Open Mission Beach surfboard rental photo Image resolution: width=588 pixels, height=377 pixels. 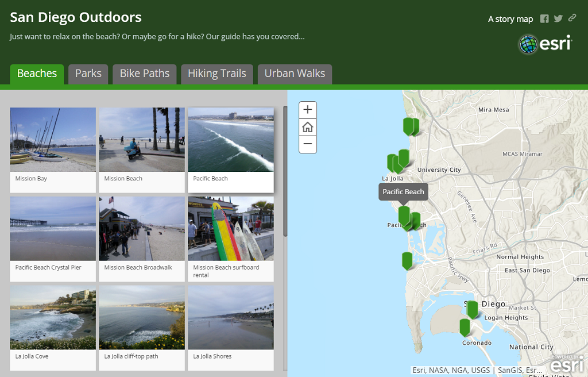pos(231,229)
